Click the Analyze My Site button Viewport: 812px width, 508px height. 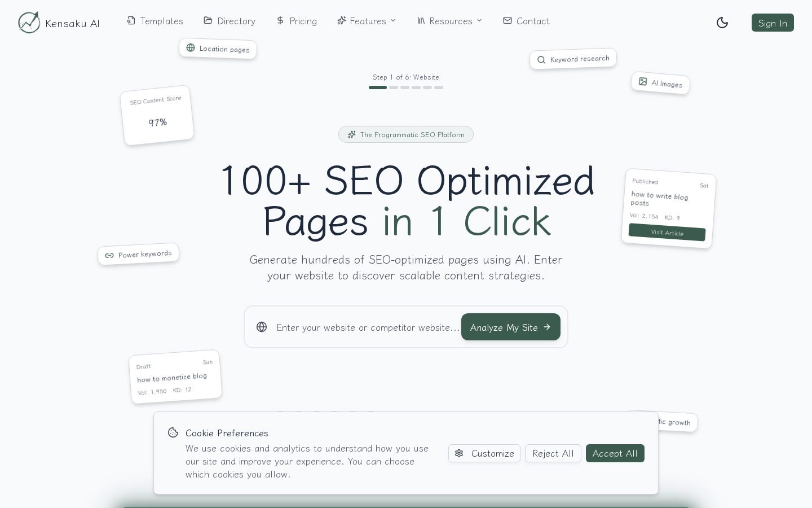[x=511, y=327]
